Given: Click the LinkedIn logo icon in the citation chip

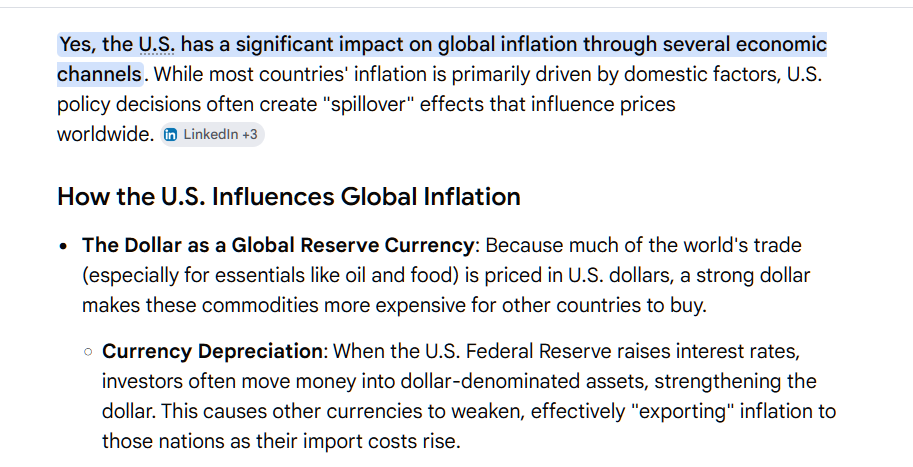Looking at the screenshot, I should pos(171,135).
